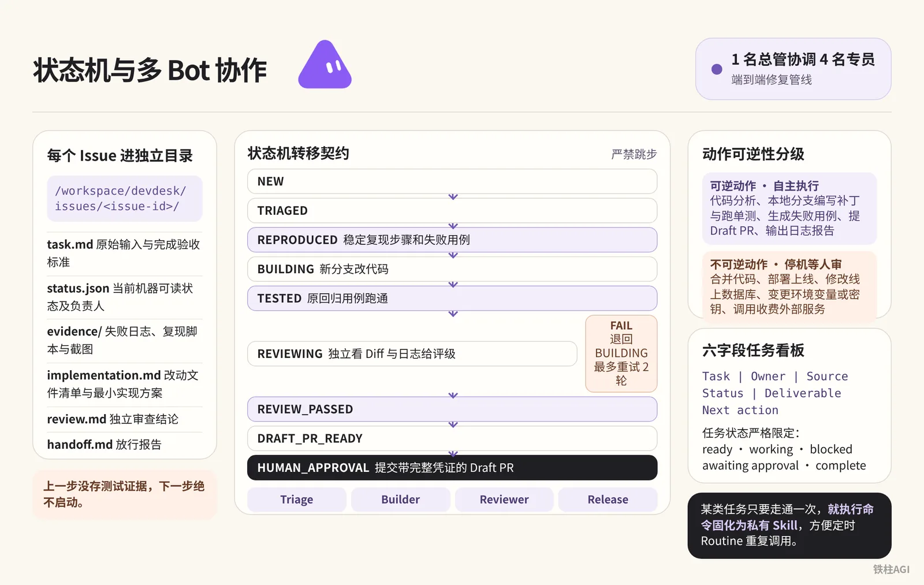Click the awaiting approval status text
This screenshot has height=585, width=924.
(751, 465)
